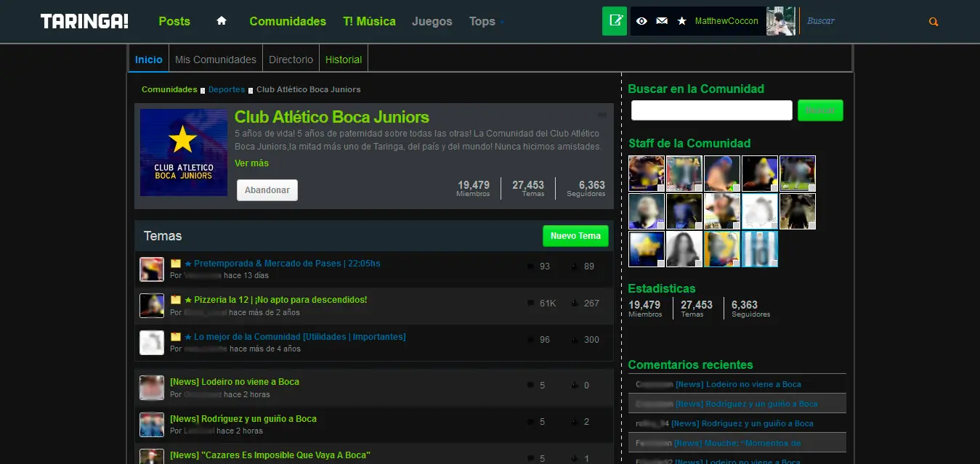Open [News] Lodeiro no viene a Boca topic
Screen dimensions: 980x464
point(235,382)
